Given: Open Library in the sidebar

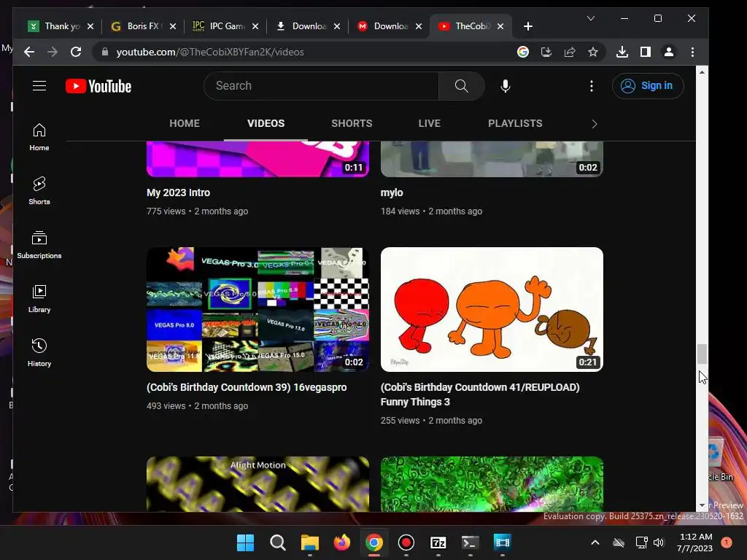Looking at the screenshot, I should tap(39, 298).
